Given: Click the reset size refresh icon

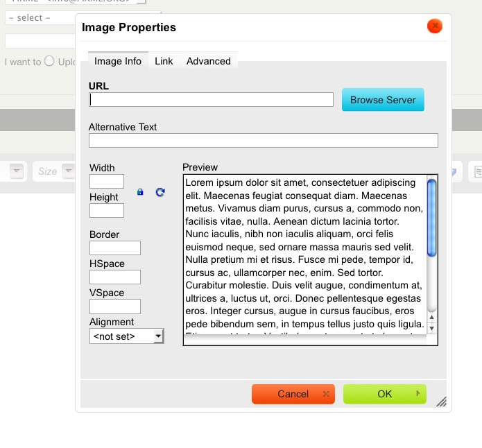Looking at the screenshot, I should 160,192.
